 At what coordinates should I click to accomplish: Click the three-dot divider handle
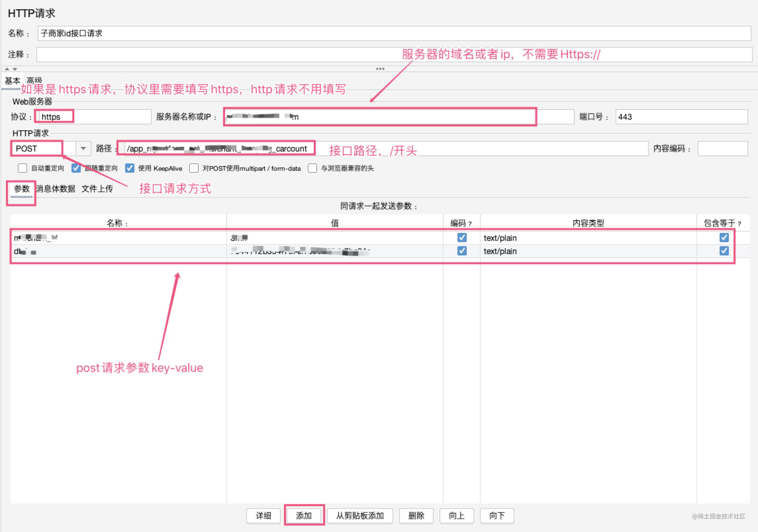point(380,69)
